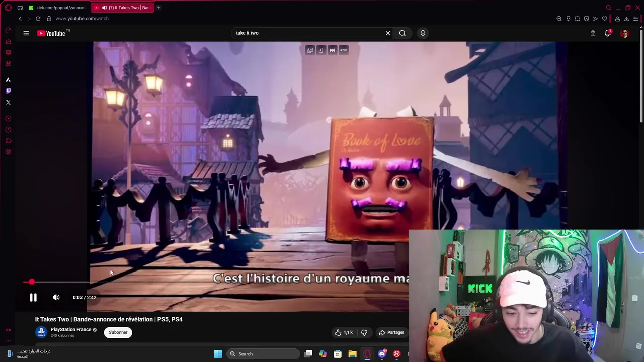This screenshot has width=644, height=362.
Task: Open GX Cleaner in the sidebar
Action: coord(8,41)
